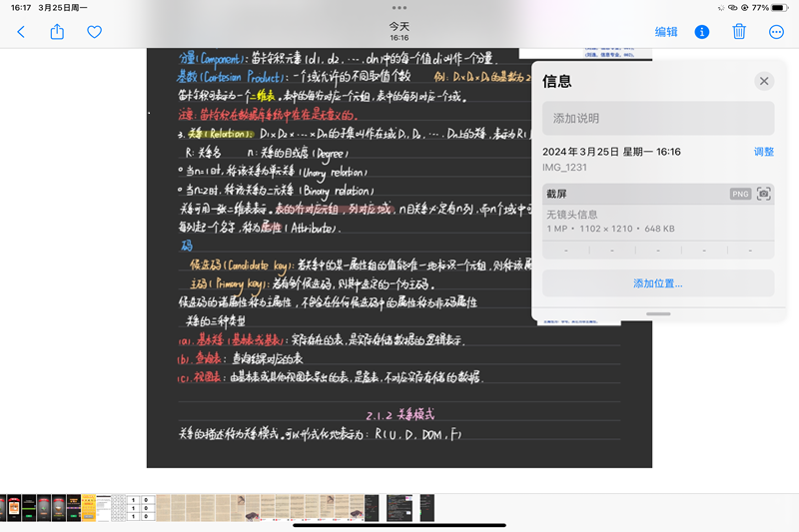Tap the info panel's bottom grabber handle

(x=658, y=313)
